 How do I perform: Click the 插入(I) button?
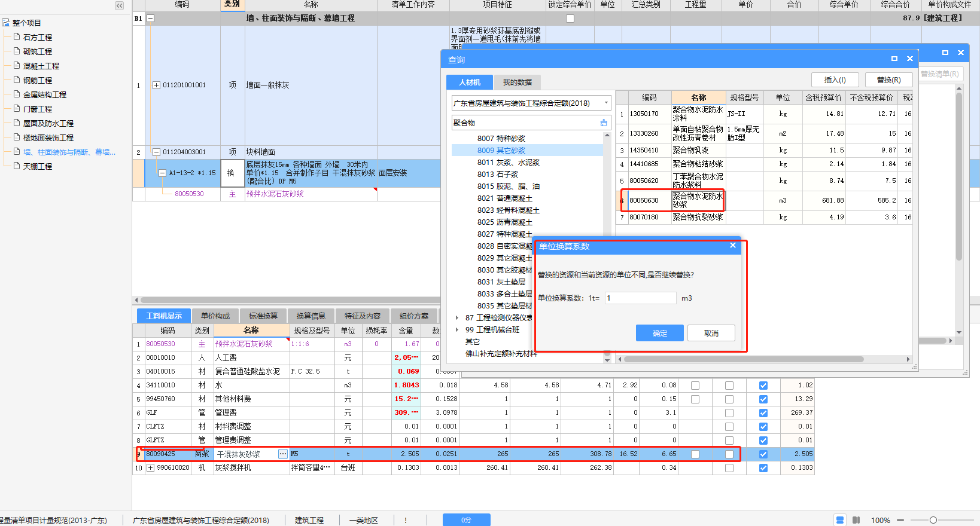[x=835, y=80]
